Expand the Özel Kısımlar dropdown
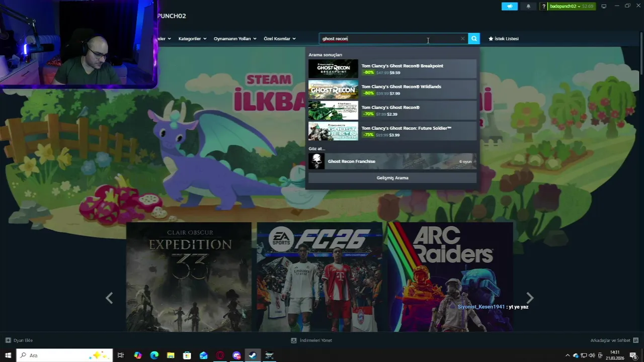Image resolution: width=644 pixels, height=362 pixels. pyautogui.click(x=280, y=39)
